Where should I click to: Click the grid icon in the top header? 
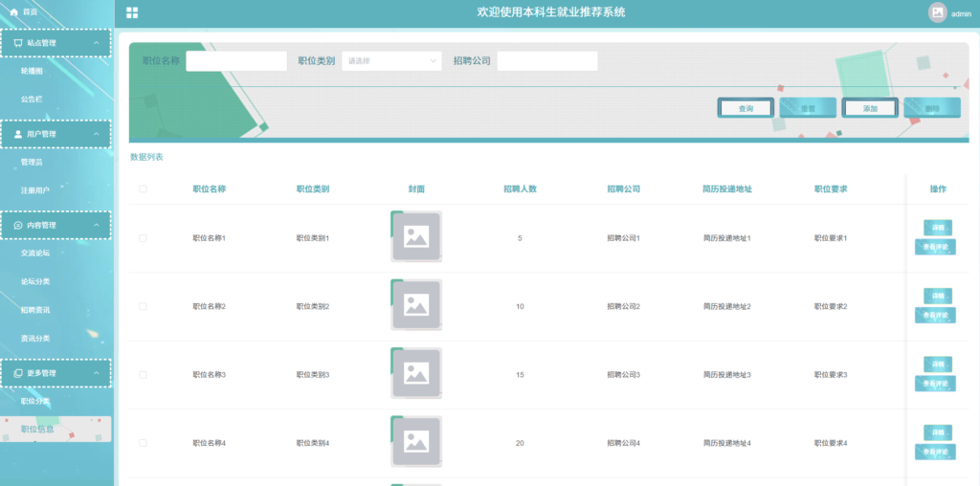pyautogui.click(x=132, y=13)
